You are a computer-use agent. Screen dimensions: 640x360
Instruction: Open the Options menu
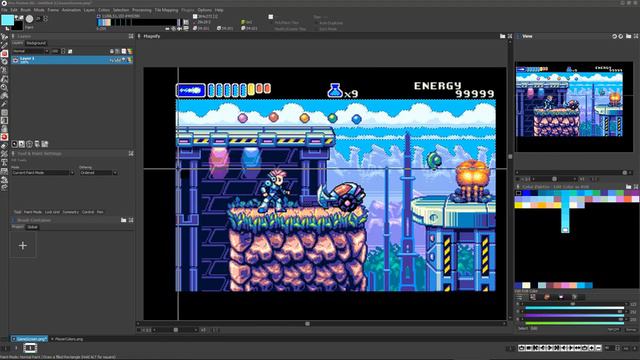(x=204, y=10)
